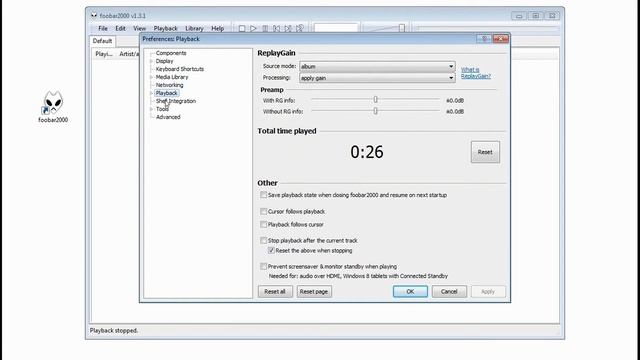Open the View menu

[x=139, y=29]
